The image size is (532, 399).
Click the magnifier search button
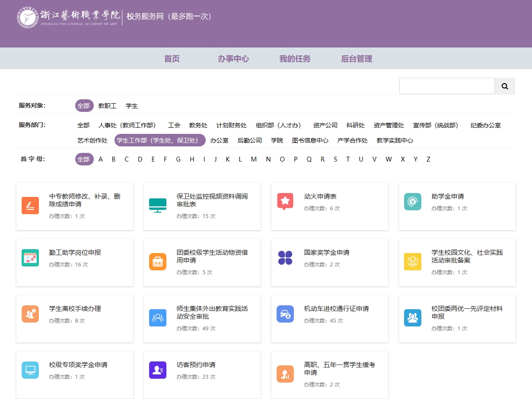pos(504,86)
